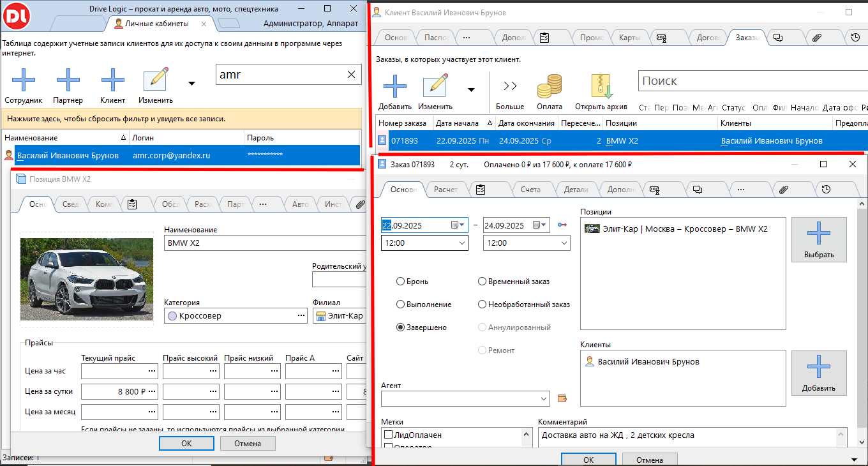Screen dimensions: 868x466
Task: Open Расчет tab in Заказ window
Action: click(445, 190)
